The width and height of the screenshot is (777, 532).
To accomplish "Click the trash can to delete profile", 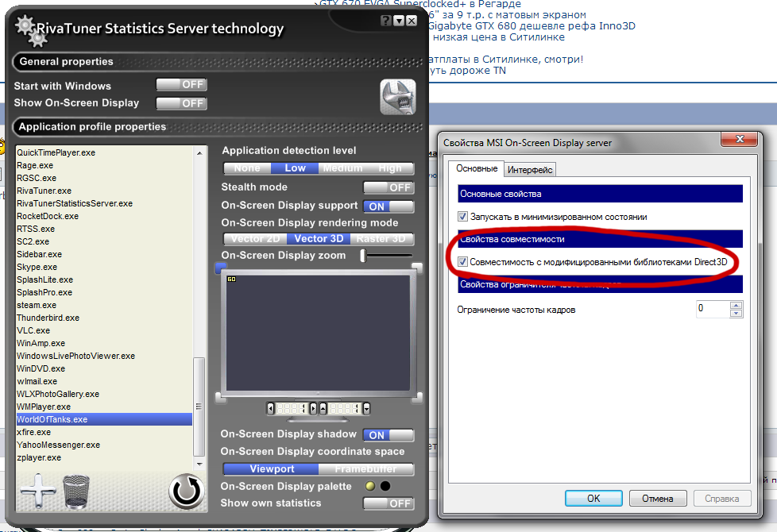I will click(76, 491).
